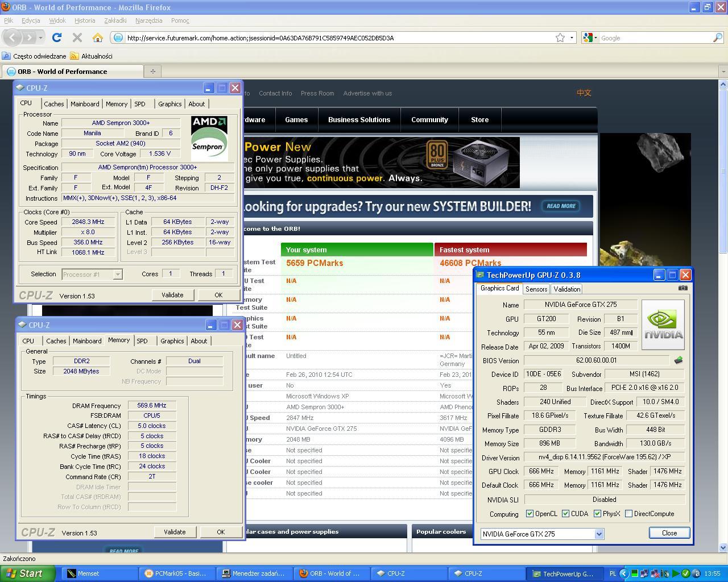728x582 pixels.
Task: Open the Community navigation item
Action: tap(429, 120)
